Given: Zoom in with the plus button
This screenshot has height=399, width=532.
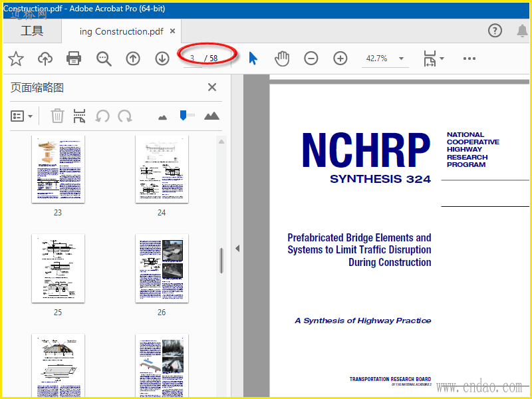Looking at the screenshot, I should 340,59.
